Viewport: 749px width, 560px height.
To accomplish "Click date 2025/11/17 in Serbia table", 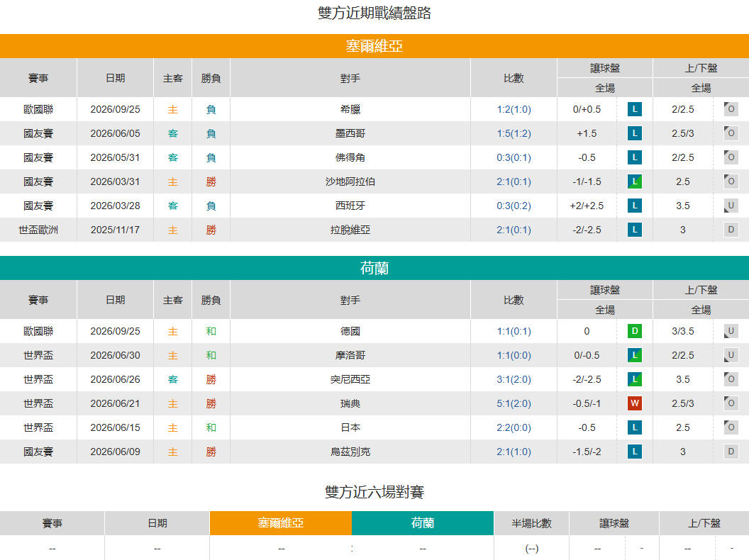I will pos(115,230).
